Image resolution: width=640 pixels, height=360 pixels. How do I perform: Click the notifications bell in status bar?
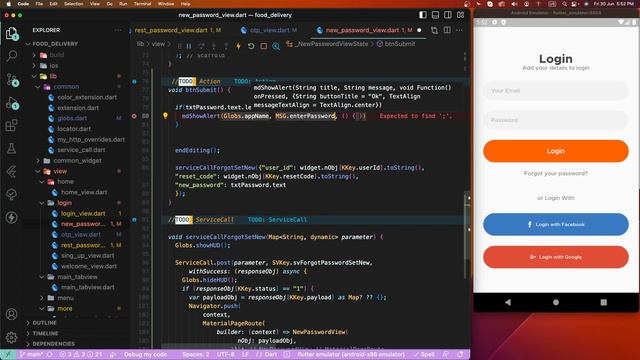[460, 354]
